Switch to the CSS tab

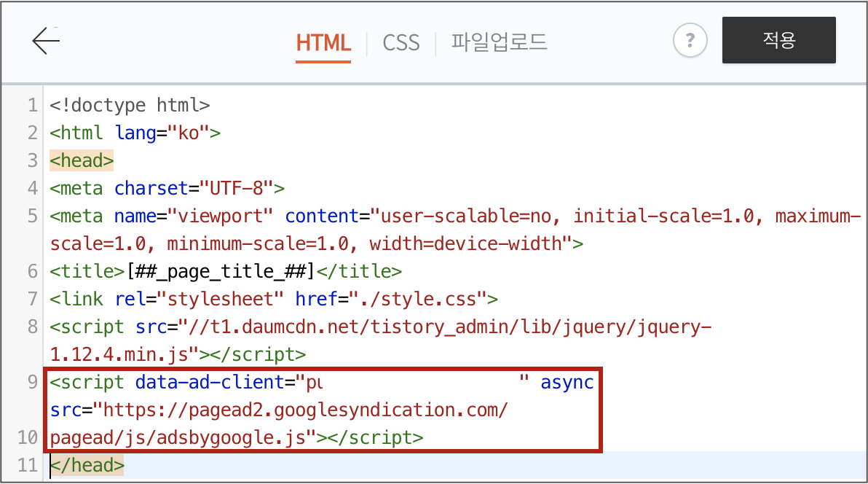pyautogui.click(x=401, y=43)
